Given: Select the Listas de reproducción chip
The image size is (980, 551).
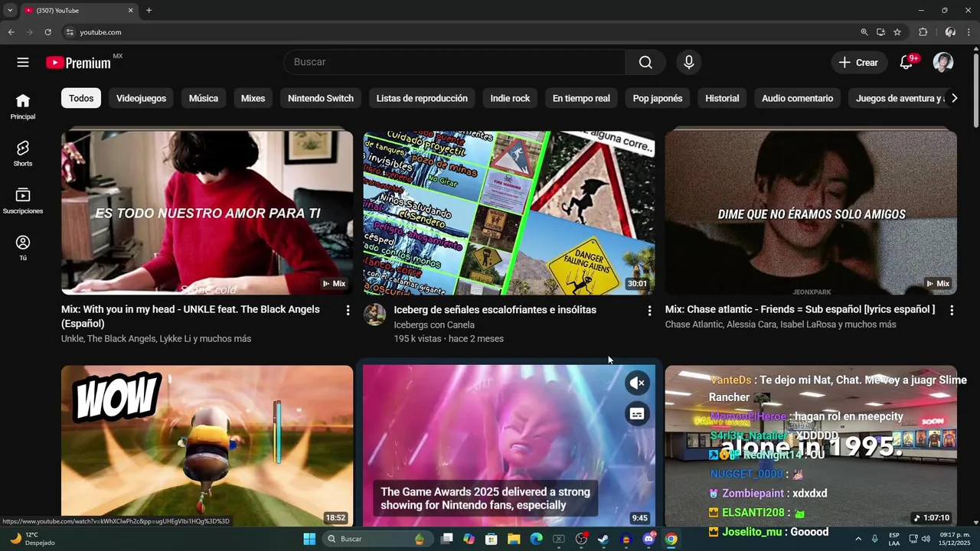Looking at the screenshot, I should point(422,98).
